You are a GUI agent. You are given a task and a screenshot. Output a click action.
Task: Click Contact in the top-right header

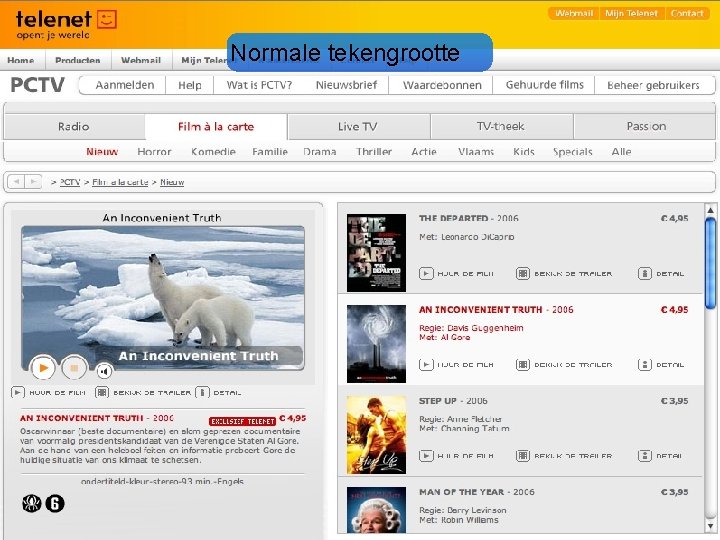pos(687,13)
